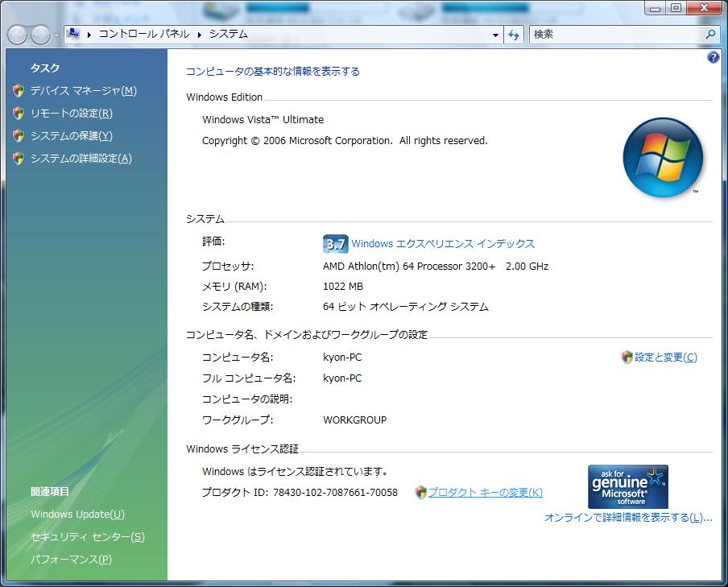The width and height of the screenshot is (728, 587).
Task: Click kyon-PC value next to フル コンピュータ名
Action: click(x=342, y=378)
